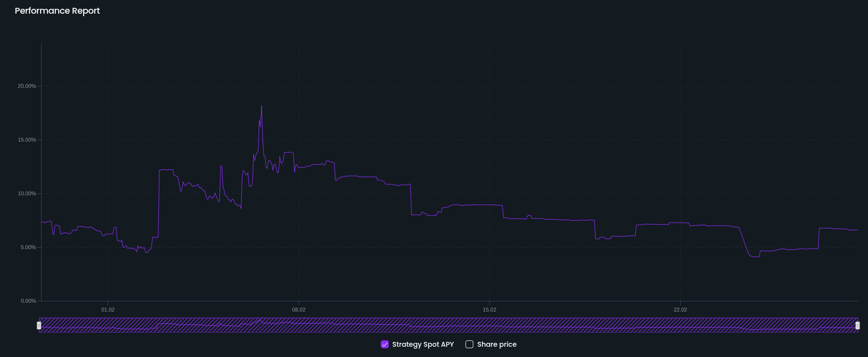Click the Performance Report heading
Screen dimensions: 868x357
pos(57,11)
